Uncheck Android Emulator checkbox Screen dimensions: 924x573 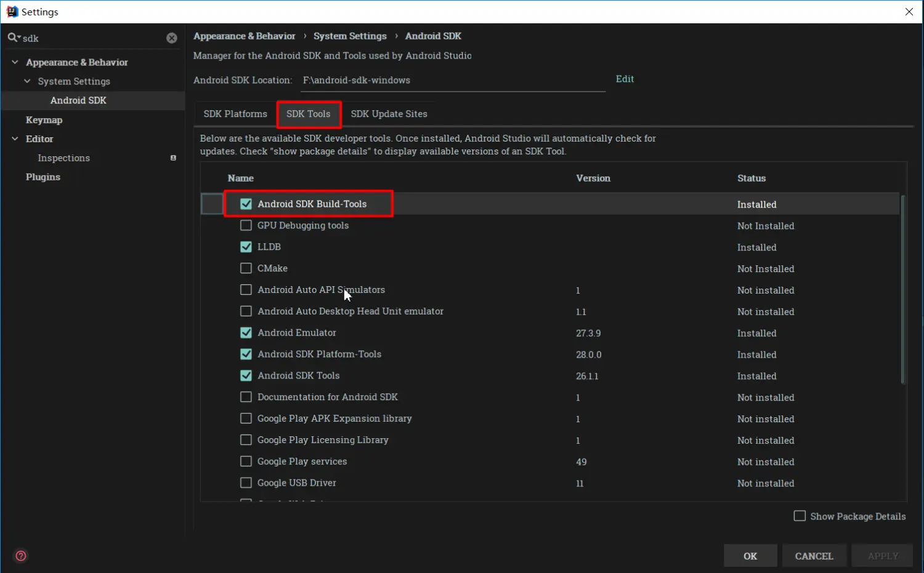(x=246, y=333)
